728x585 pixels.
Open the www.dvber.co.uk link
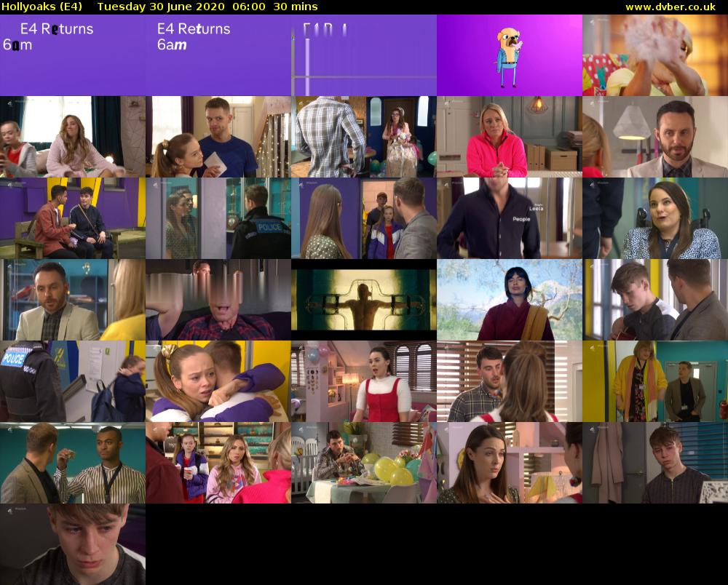pos(673,7)
